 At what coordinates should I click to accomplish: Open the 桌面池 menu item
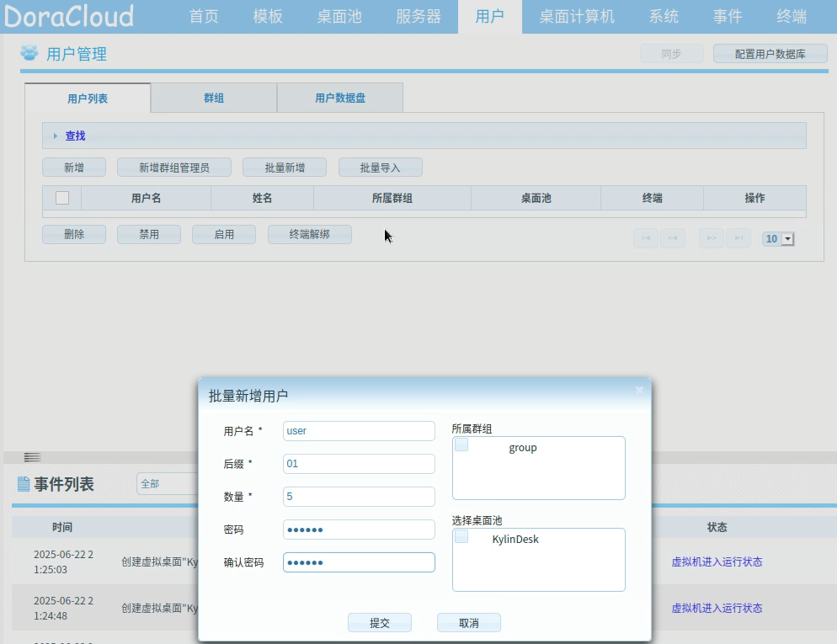(339, 16)
